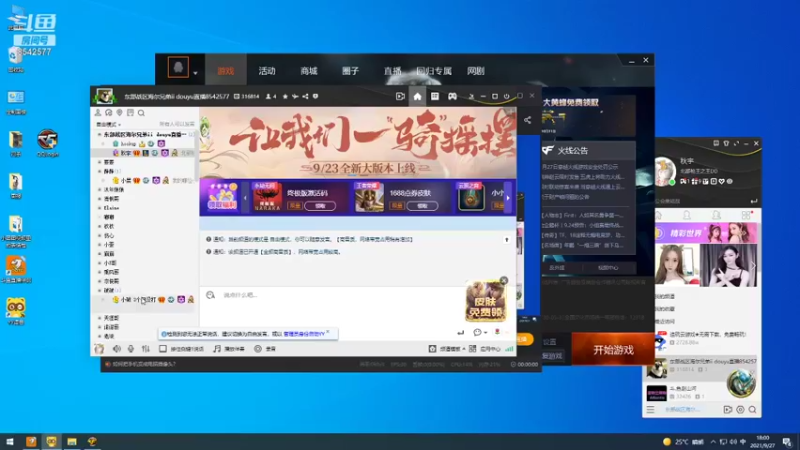Switch to 网剧 tab in CF launcher
The image size is (800, 450).
(476, 71)
